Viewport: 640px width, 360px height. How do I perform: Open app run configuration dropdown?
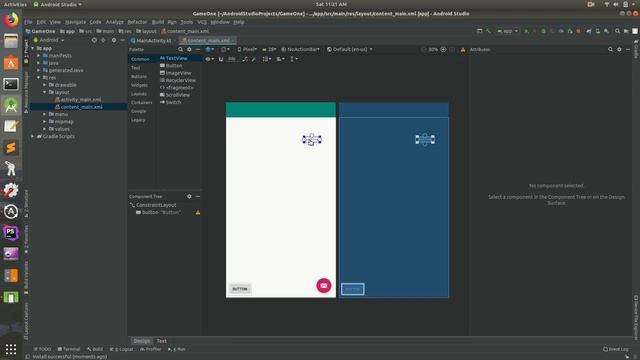(x=507, y=31)
